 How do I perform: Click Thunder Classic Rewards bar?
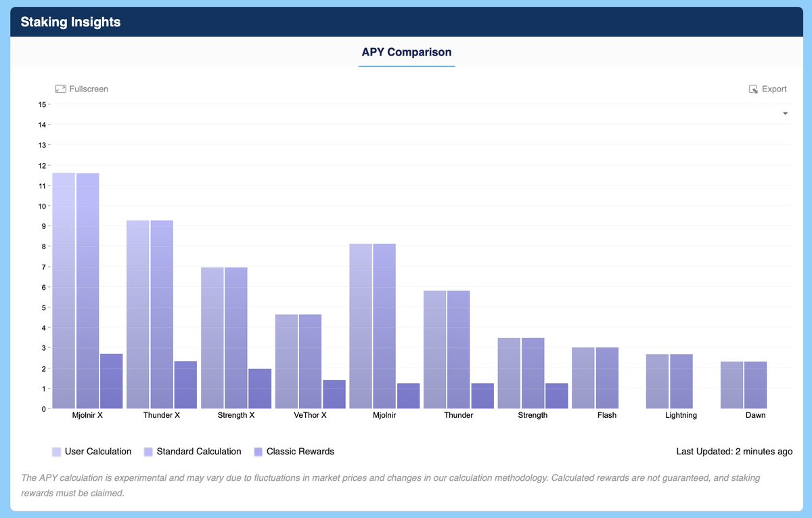click(482, 396)
